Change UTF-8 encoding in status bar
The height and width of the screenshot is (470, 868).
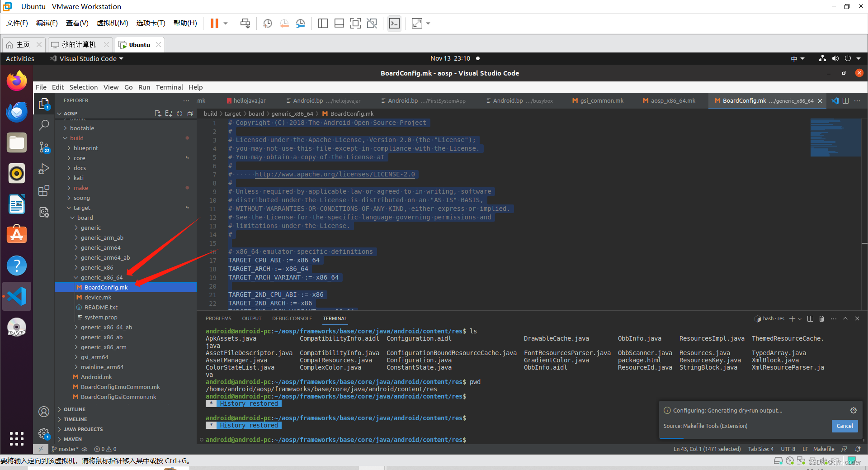point(788,449)
